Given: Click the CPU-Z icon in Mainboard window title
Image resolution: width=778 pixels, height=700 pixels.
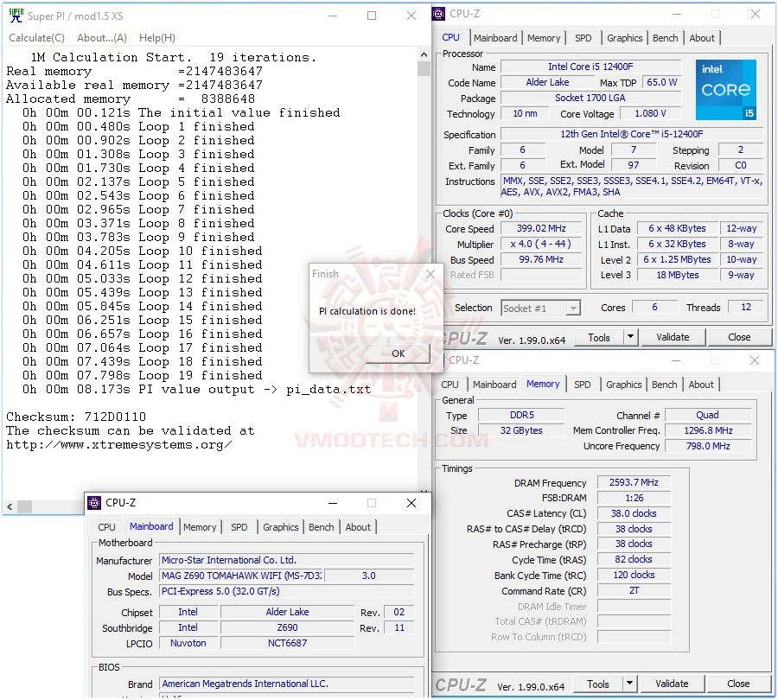Looking at the screenshot, I should click(x=94, y=503).
